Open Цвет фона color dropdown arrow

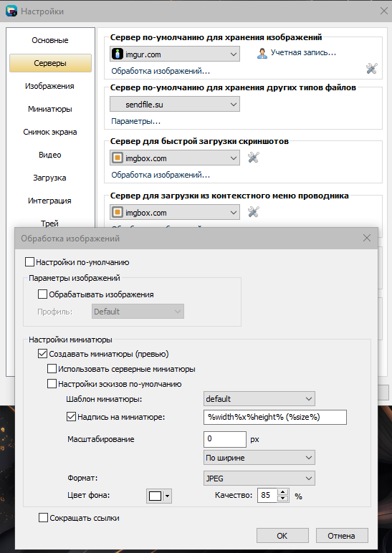(x=167, y=496)
